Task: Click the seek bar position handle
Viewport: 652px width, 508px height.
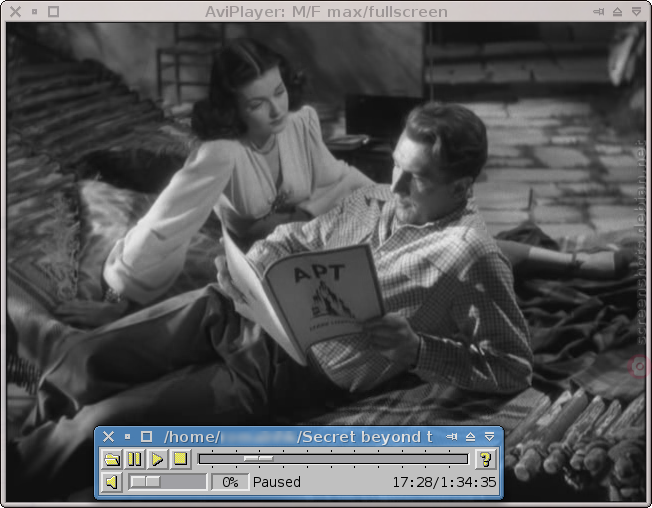Action: (x=259, y=459)
